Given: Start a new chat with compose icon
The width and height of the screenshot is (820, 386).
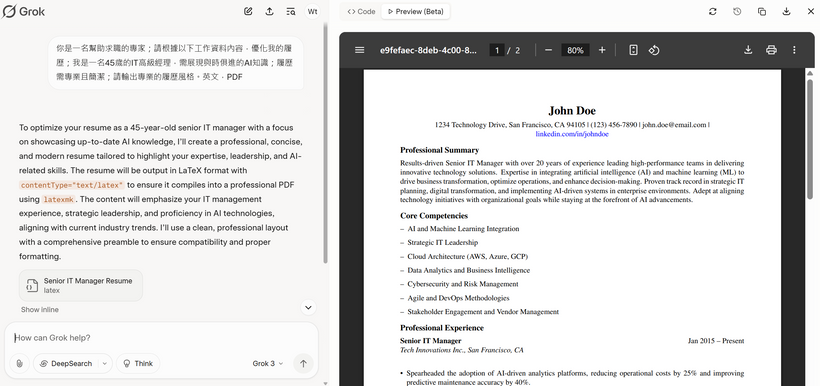Looking at the screenshot, I should pyautogui.click(x=248, y=11).
